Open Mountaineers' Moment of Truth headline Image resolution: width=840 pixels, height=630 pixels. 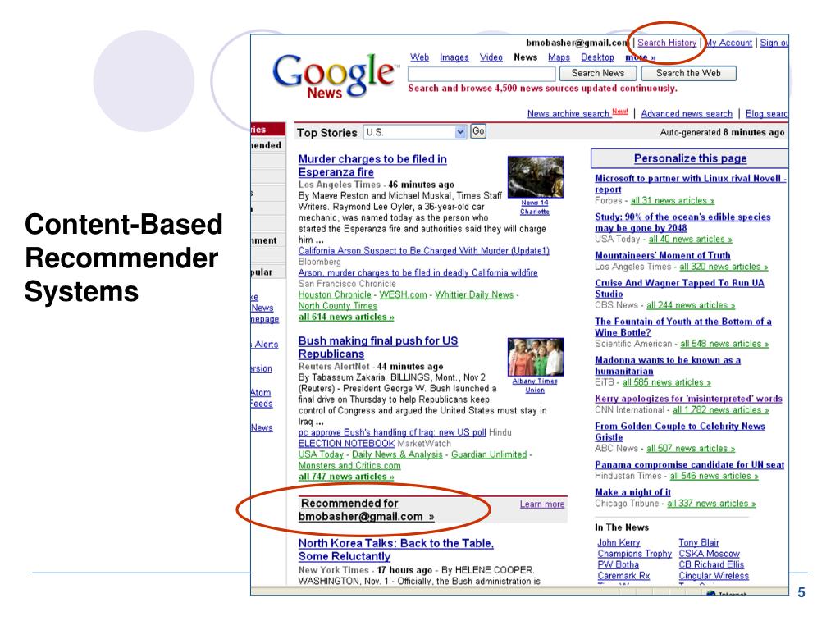tap(663, 256)
